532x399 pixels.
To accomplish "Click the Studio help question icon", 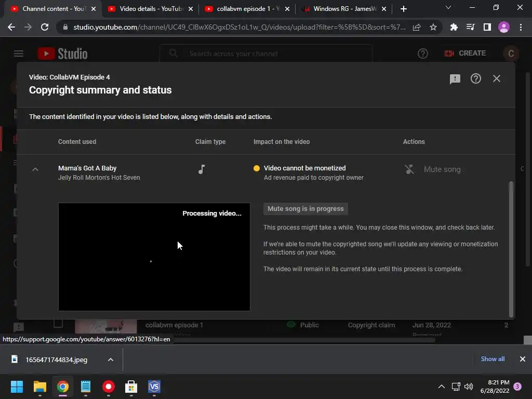I will tap(423, 54).
